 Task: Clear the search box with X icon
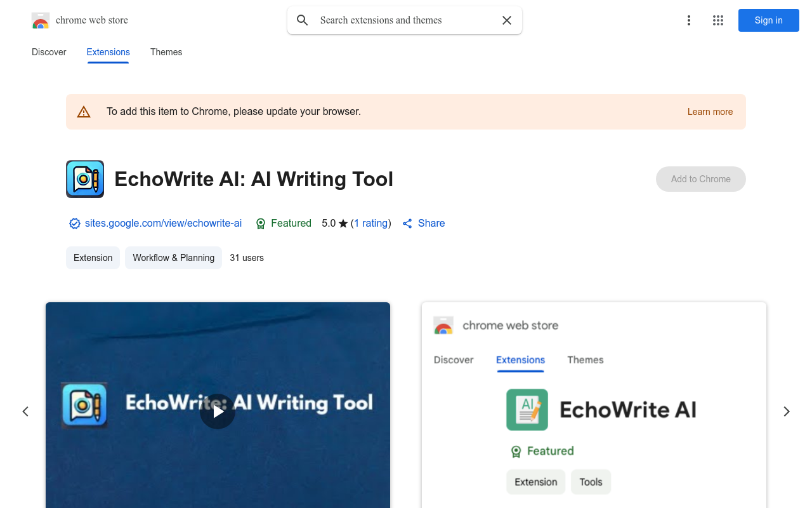point(507,20)
